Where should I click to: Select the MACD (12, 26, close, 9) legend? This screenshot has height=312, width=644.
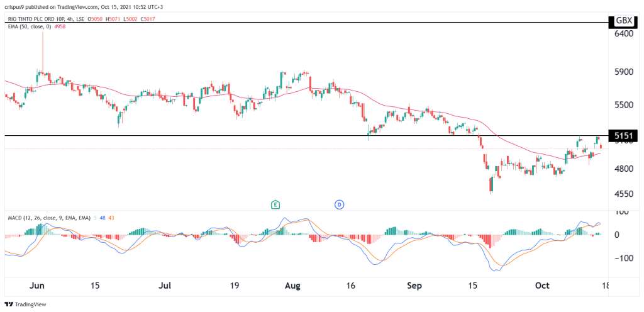point(47,218)
